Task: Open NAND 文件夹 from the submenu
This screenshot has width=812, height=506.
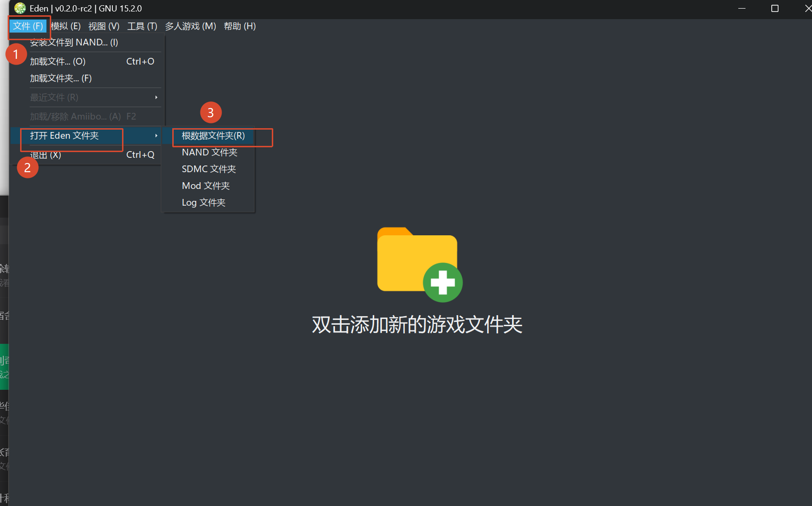Action: click(208, 152)
